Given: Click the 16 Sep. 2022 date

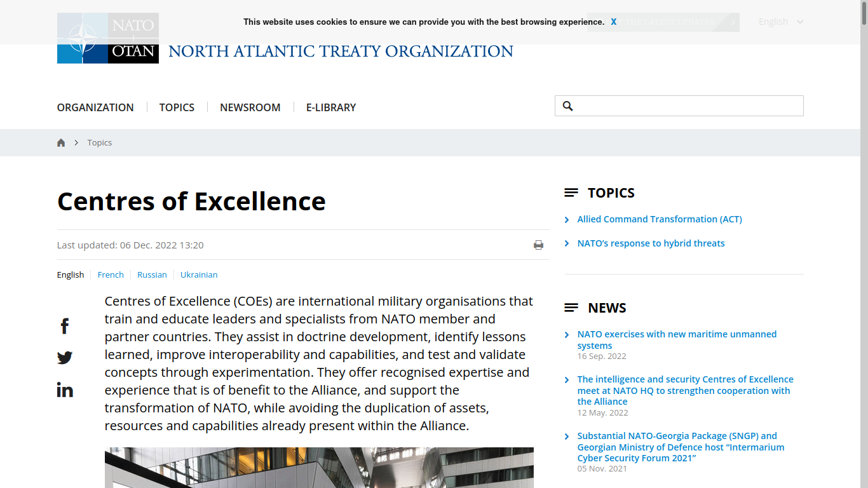Looking at the screenshot, I should tap(602, 356).
